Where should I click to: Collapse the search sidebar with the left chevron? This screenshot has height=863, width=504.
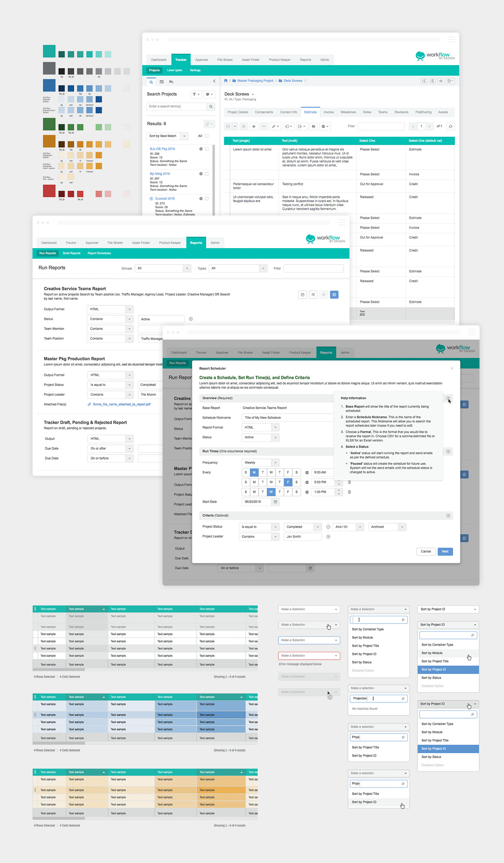[x=214, y=81]
